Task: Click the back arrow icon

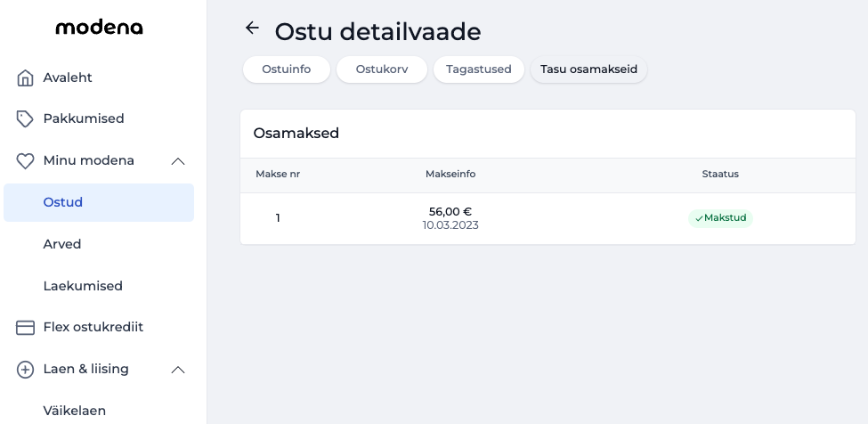Action: pyautogui.click(x=252, y=29)
